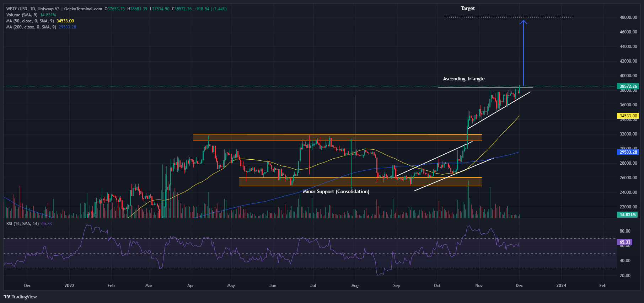644x303 pixels.
Task: Click the Jun label on time axis
Action: click(273, 286)
